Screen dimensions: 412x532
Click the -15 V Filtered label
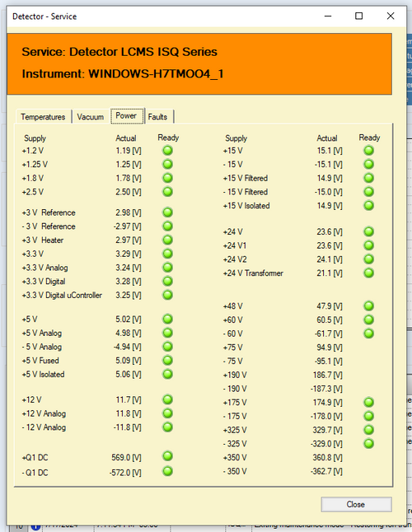click(x=246, y=192)
